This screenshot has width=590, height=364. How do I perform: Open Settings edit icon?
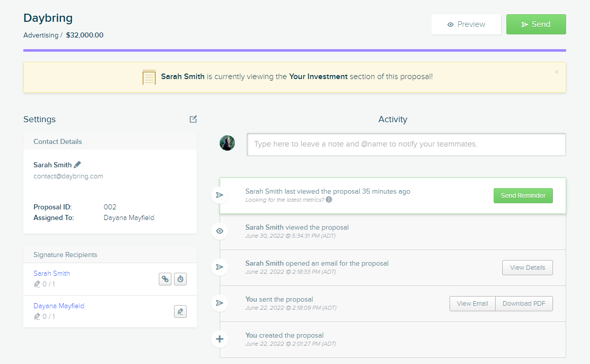pos(193,119)
